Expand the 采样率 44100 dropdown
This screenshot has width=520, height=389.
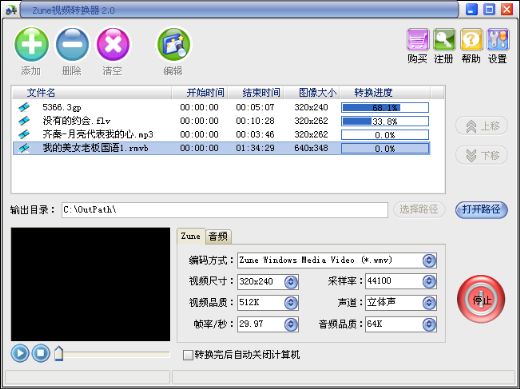coord(429,282)
